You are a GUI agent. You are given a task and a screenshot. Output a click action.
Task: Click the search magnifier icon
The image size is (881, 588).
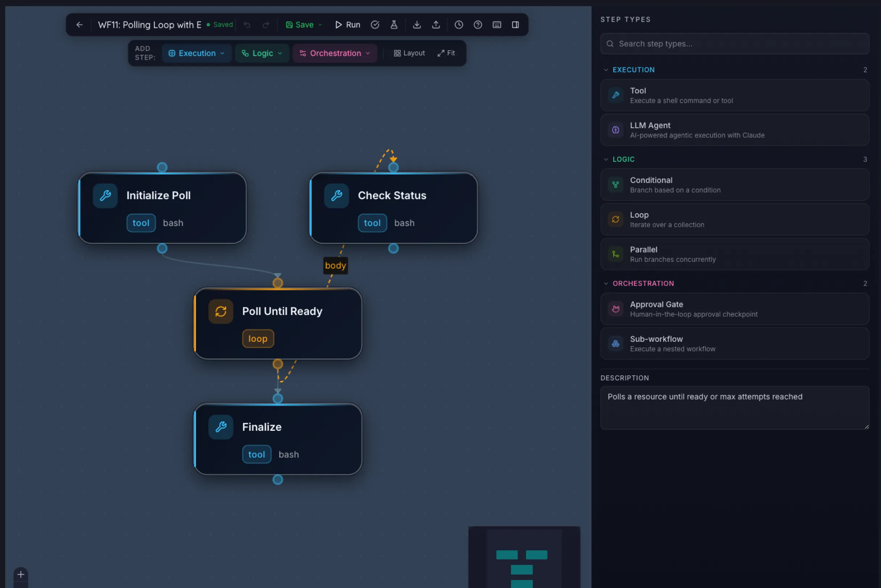(x=610, y=44)
